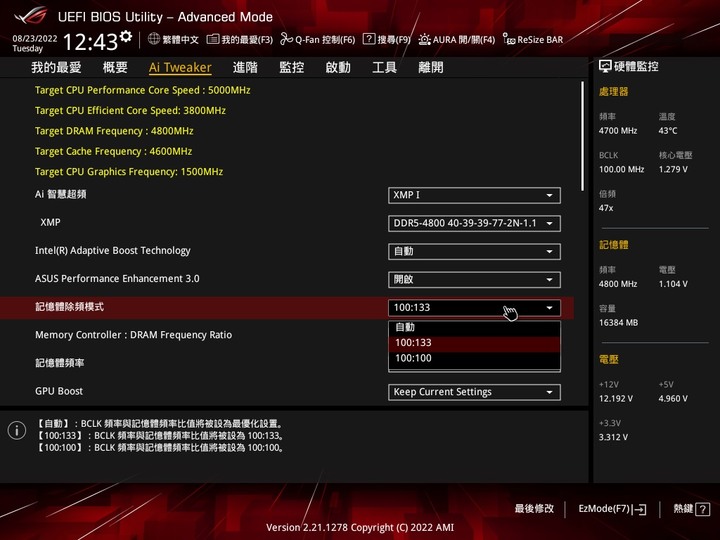Viewport: 720px width, 540px height.
Task: Click 熱鍵 hotkeys button
Action: click(x=692, y=509)
